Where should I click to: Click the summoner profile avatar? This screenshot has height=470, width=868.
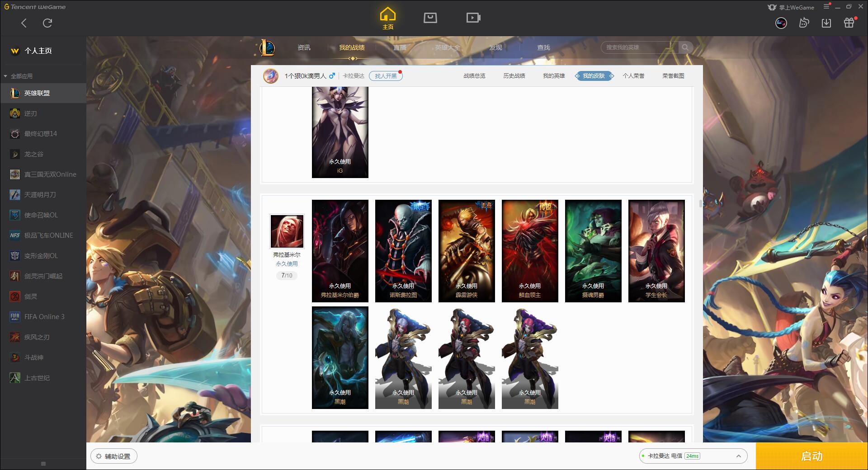271,76
